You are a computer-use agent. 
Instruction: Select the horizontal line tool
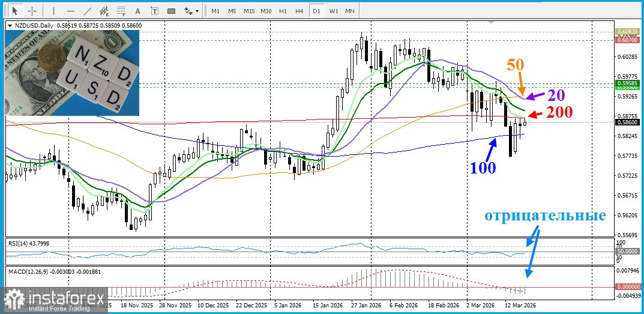coord(71,11)
